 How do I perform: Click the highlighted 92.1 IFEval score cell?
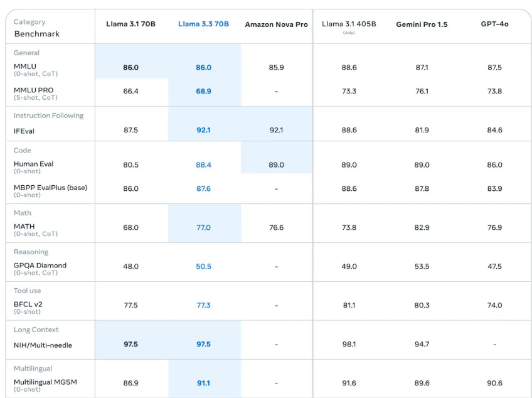pos(203,131)
